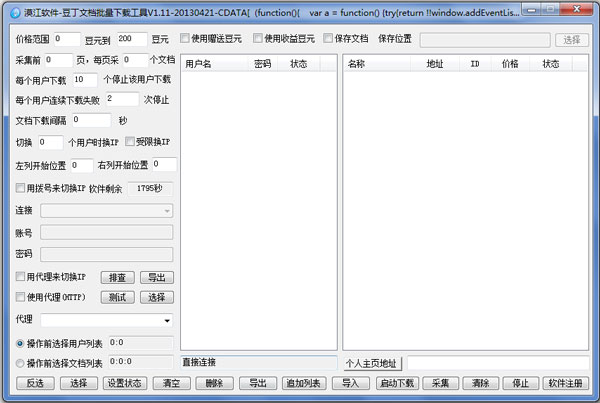The width and height of the screenshot is (600, 403).
Task: Expand the 代理 combo box
Action: [106, 320]
